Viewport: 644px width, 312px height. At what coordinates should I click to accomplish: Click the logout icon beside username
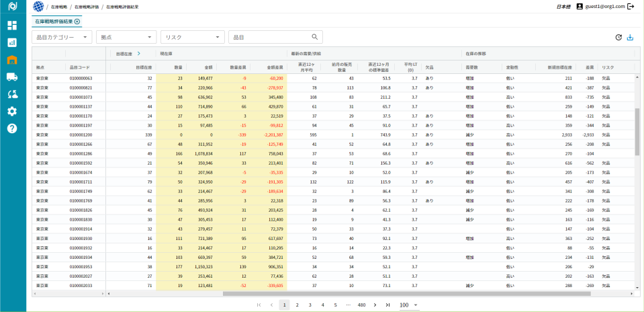coord(630,6)
